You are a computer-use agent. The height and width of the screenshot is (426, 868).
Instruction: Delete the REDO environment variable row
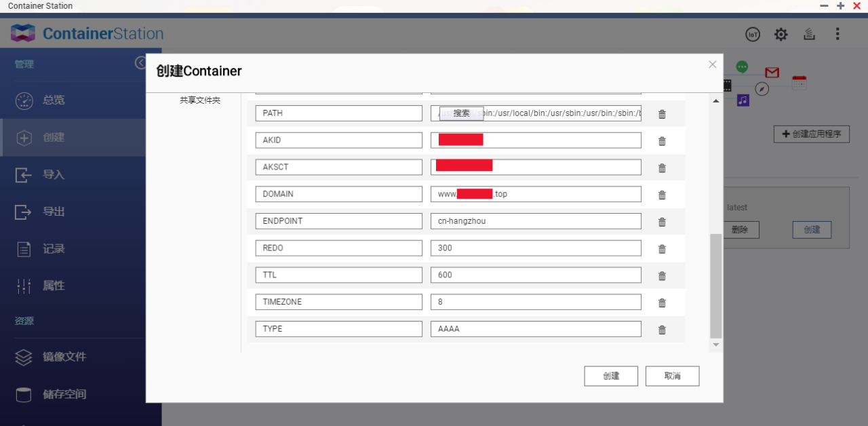[x=662, y=249]
